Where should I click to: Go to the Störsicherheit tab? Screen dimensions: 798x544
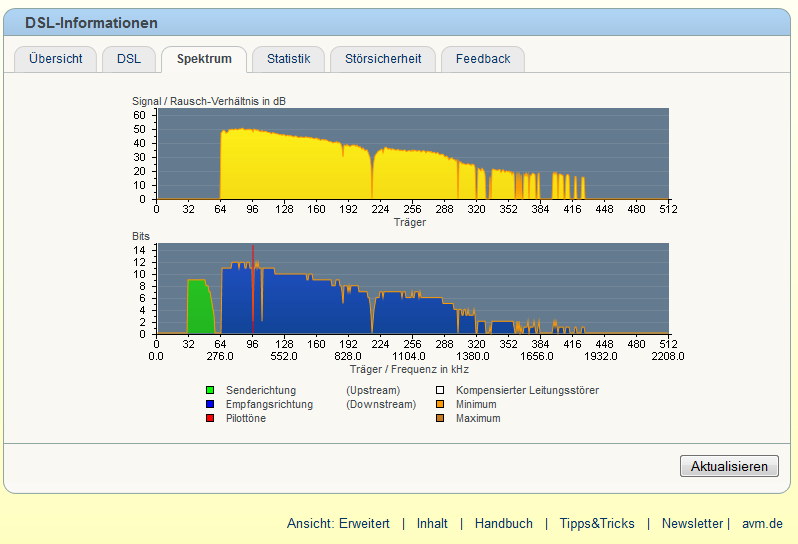(383, 59)
